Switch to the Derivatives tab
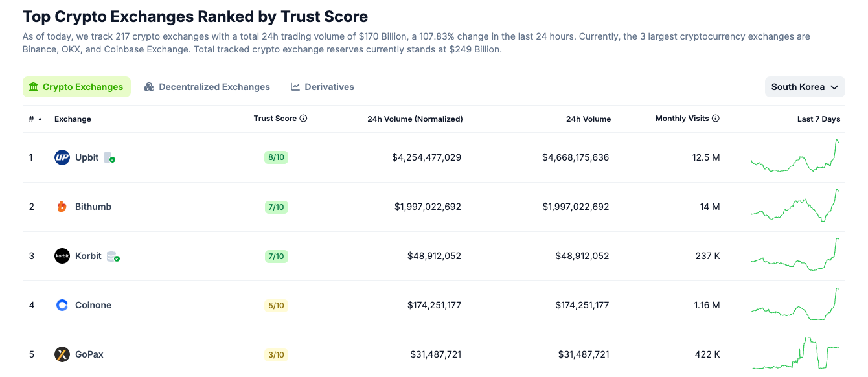 323,87
